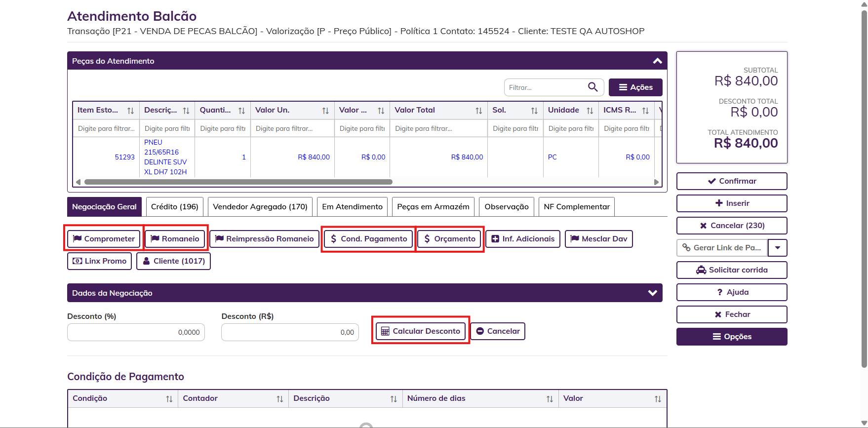Sort payment table by Número de dias arrows
The width and height of the screenshot is (868, 428).
(550, 399)
